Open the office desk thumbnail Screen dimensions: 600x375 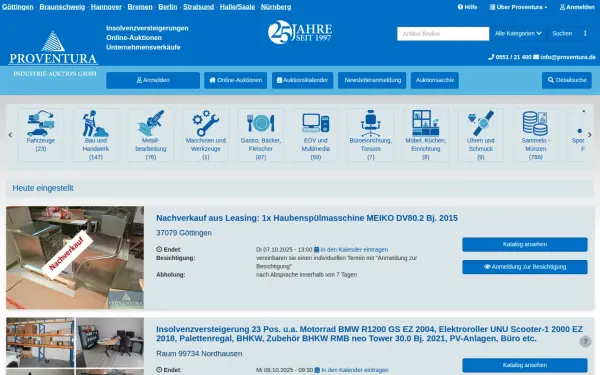click(110, 342)
